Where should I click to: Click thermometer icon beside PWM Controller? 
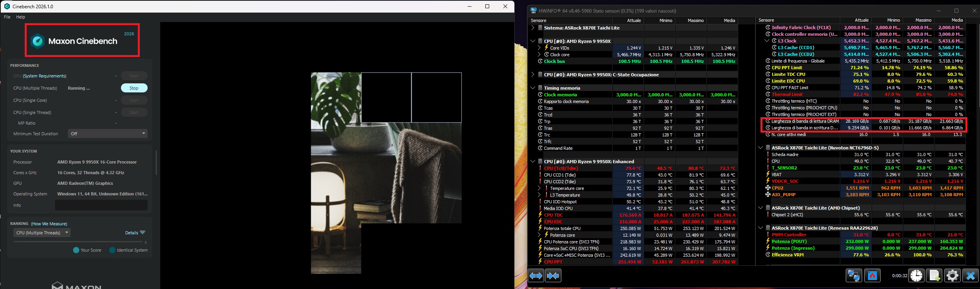tap(768, 235)
